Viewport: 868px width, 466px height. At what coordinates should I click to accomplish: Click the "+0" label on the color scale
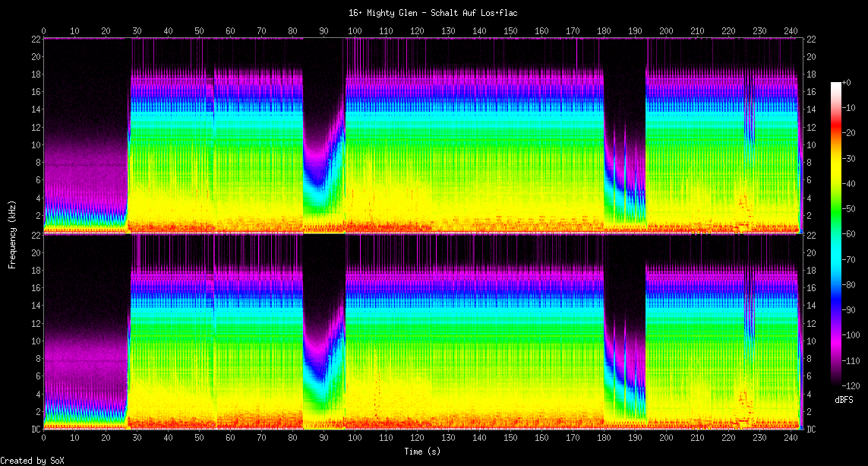(x=846, y=82)
